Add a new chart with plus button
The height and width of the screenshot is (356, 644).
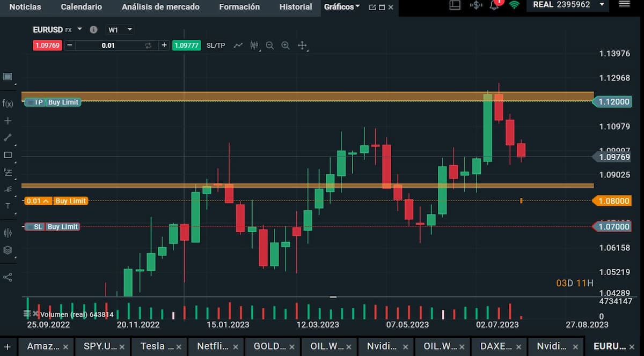click(8, 346)
